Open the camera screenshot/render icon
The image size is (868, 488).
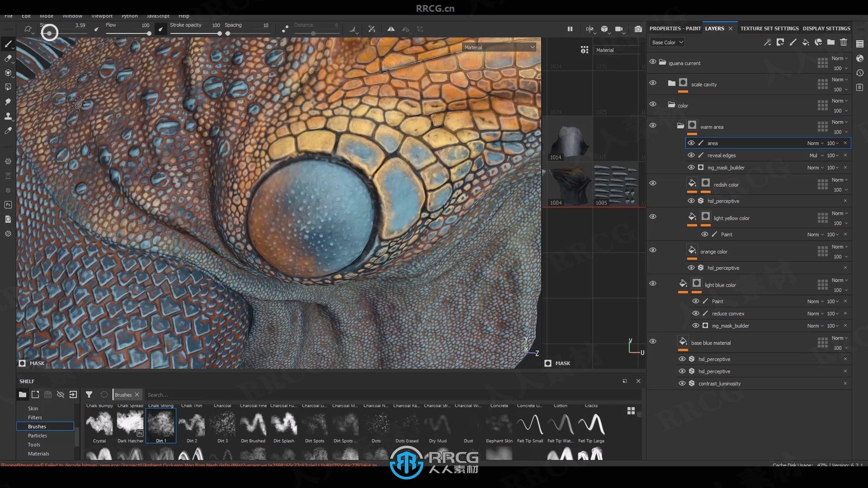(638, 29)
